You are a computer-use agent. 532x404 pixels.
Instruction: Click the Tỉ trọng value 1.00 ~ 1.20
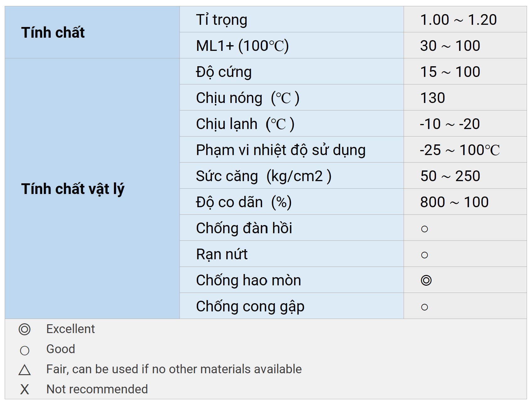[458, 20]
